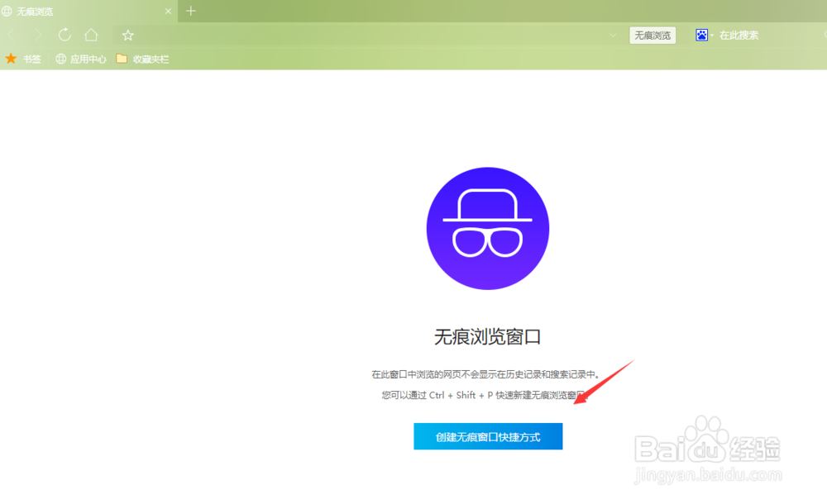
Task: Expand the address bar dropdown chevron
Action: [612, 35]
